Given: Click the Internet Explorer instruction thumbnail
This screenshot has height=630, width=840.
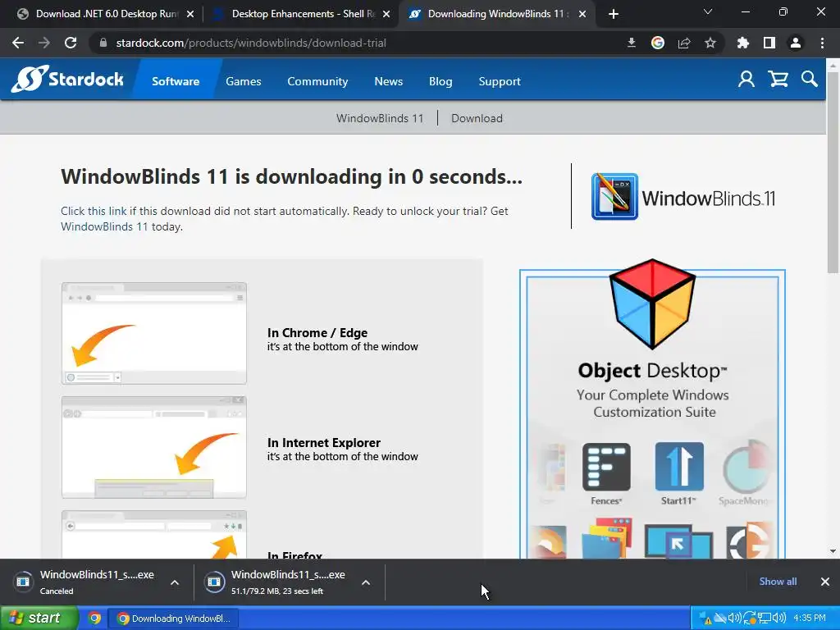Looking at the screenshot, I should click(x=154, y=447).
